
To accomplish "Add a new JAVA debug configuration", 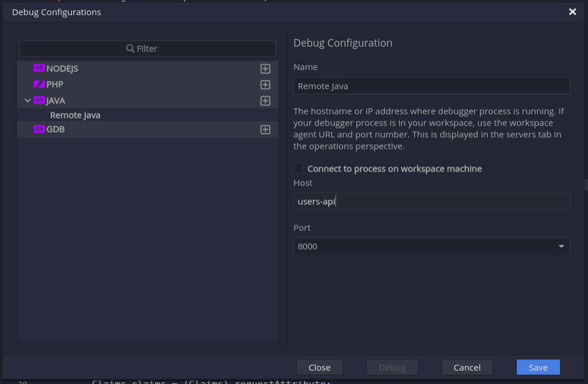I will 265,101.
